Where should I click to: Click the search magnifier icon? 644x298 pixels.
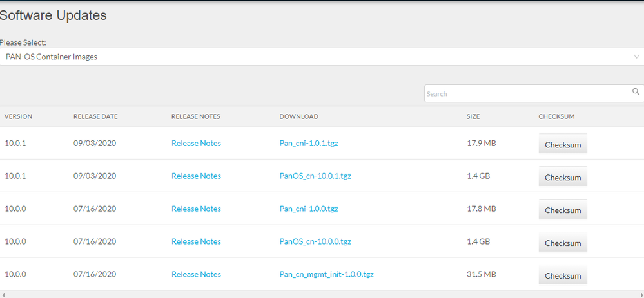point(636,91)
